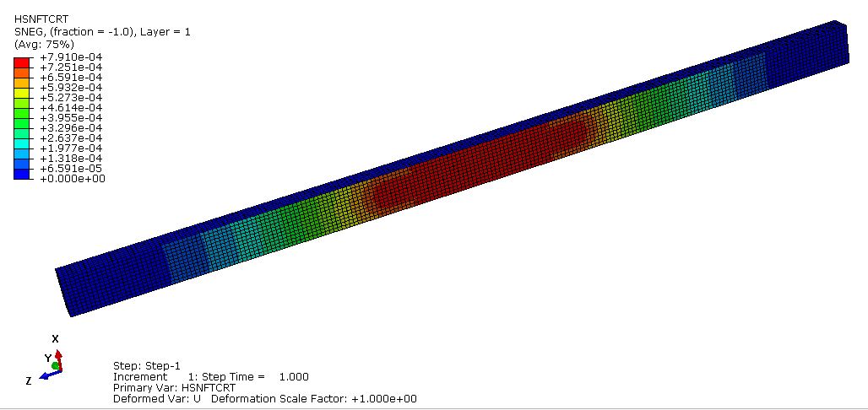This screenshot has height=410, width=868.
Task: Click the Increment 1: Step Time line
Action: point(211,377)
